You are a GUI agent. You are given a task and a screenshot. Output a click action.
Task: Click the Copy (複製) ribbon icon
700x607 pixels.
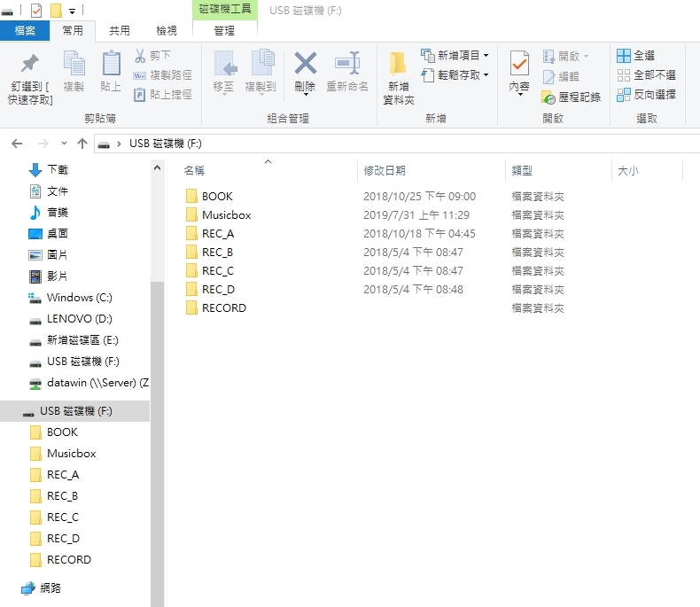[74, 63]
